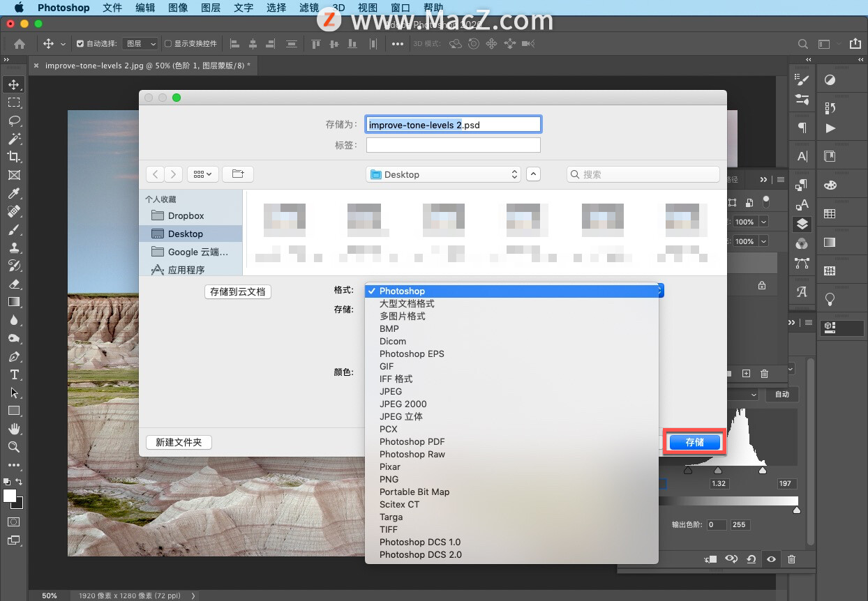Select the Dodge tool
This screenshot has width=868, height=601.
point(13,338)
